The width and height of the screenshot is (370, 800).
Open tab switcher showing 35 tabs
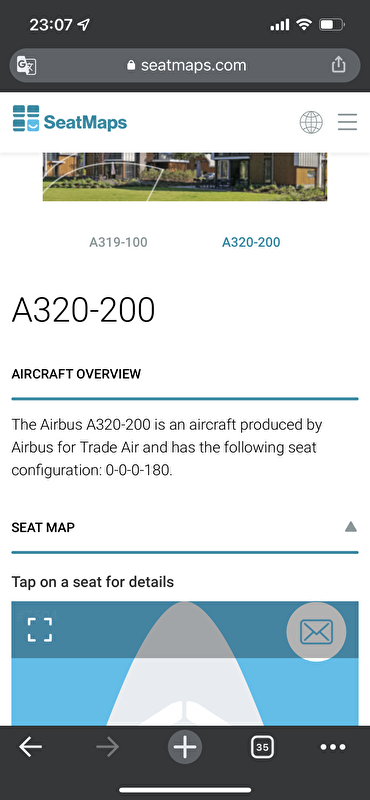click(x=262, y=747)
